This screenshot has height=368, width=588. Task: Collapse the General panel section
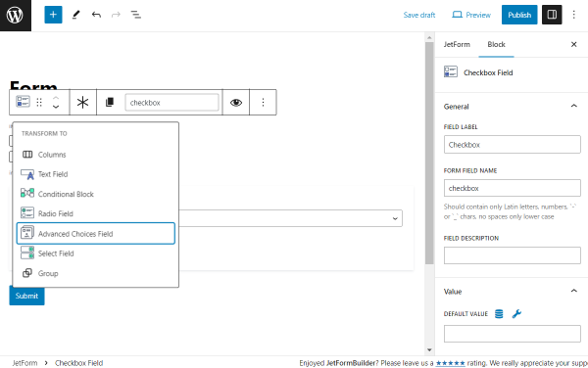(x=573, y=107)
